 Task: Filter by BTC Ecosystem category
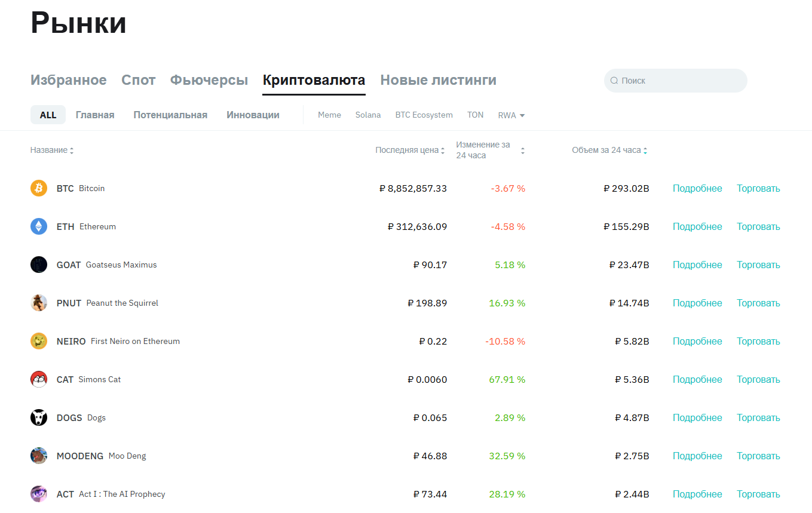pyautogui.click(x=424, y=115)
